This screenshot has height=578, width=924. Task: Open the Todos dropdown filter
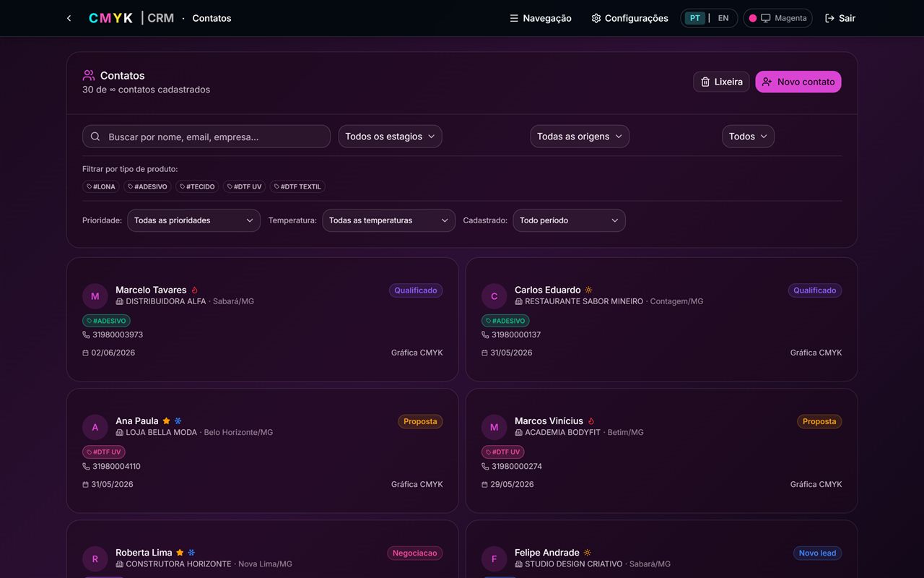(748, 137)
